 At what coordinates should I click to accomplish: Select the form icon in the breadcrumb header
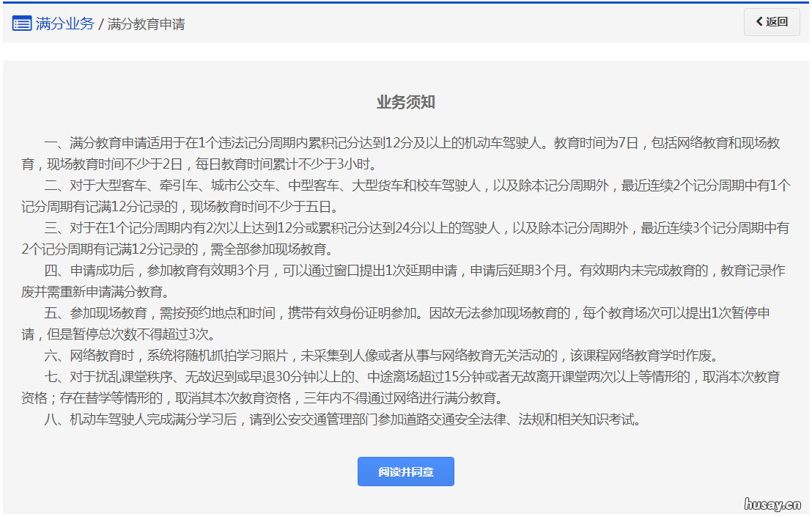[x=21, y=23]
